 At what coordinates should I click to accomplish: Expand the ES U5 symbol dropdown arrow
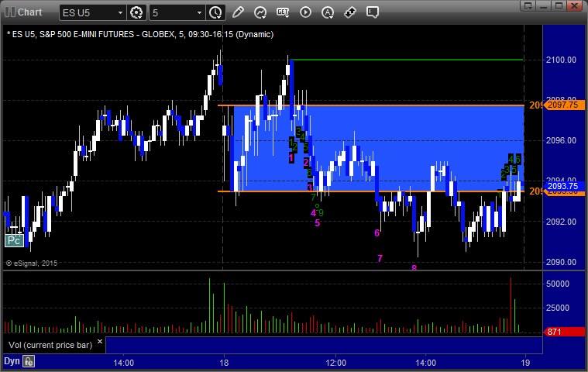click(120, 12)
